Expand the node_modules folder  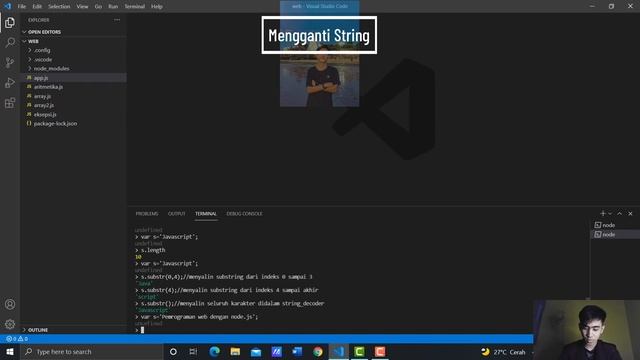click(x=51, y=69)
